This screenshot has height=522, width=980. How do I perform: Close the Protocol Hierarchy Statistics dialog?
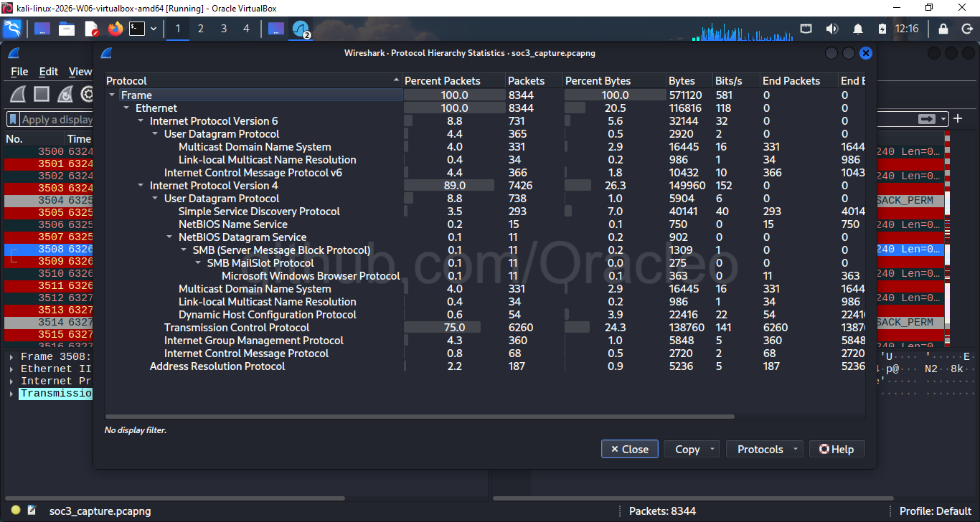(629, 449)
